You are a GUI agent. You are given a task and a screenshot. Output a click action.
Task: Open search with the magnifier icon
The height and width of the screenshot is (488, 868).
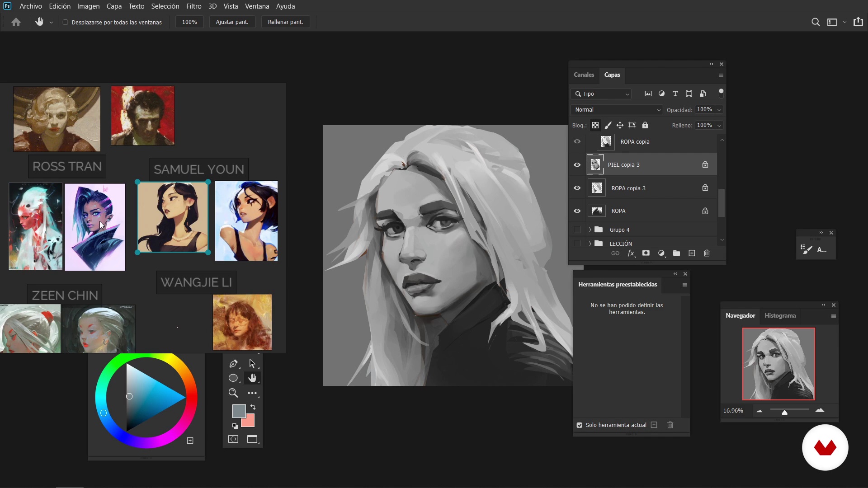pyautogui.click(x=816, y=22)
